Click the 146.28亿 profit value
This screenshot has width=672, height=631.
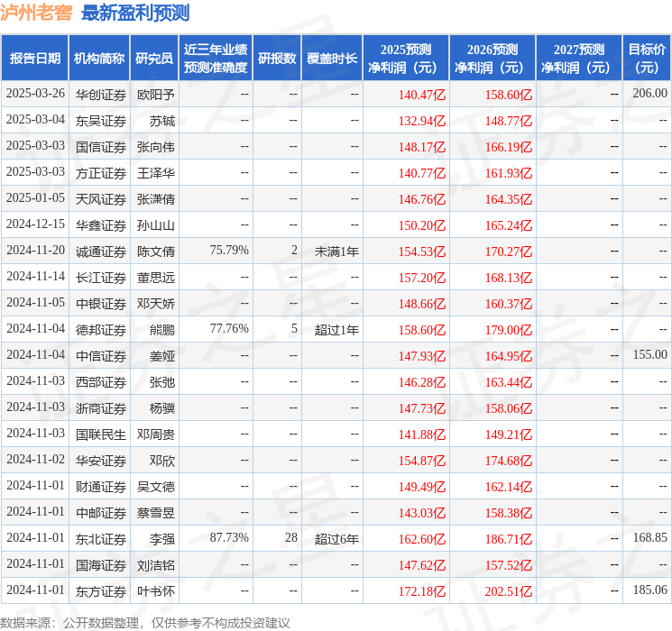422,382
